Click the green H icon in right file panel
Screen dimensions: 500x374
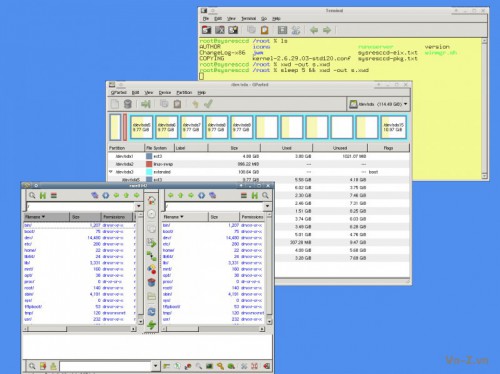(x=255, y=195)
